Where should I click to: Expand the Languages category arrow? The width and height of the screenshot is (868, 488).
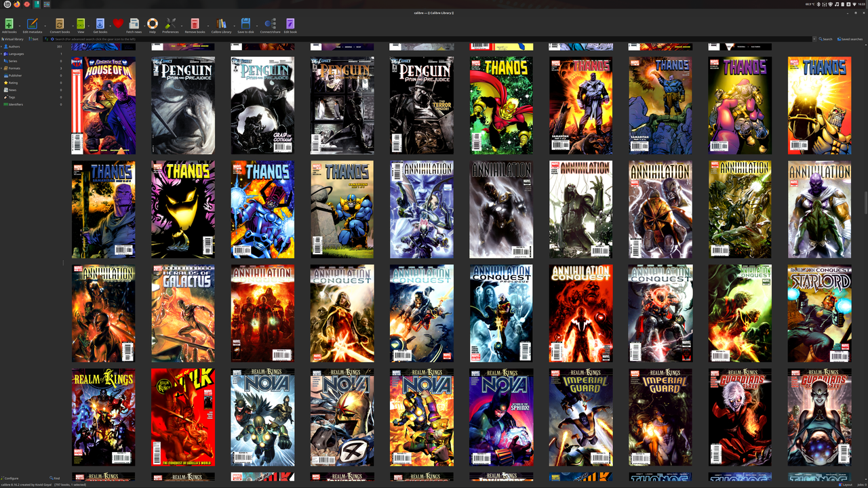(2, 54)
